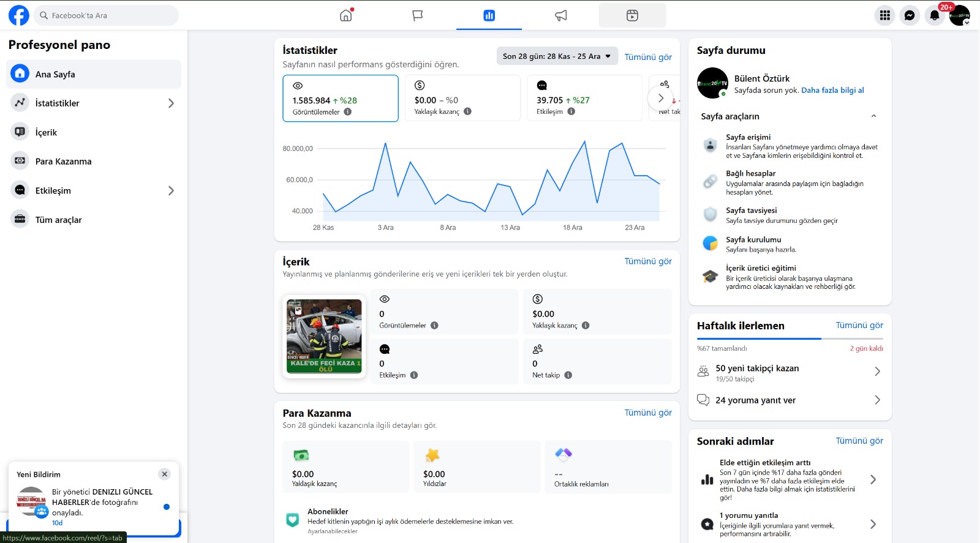Select the Etkileşim 39.705 metric card
The image size is (980, 543).
pos(584,98)
